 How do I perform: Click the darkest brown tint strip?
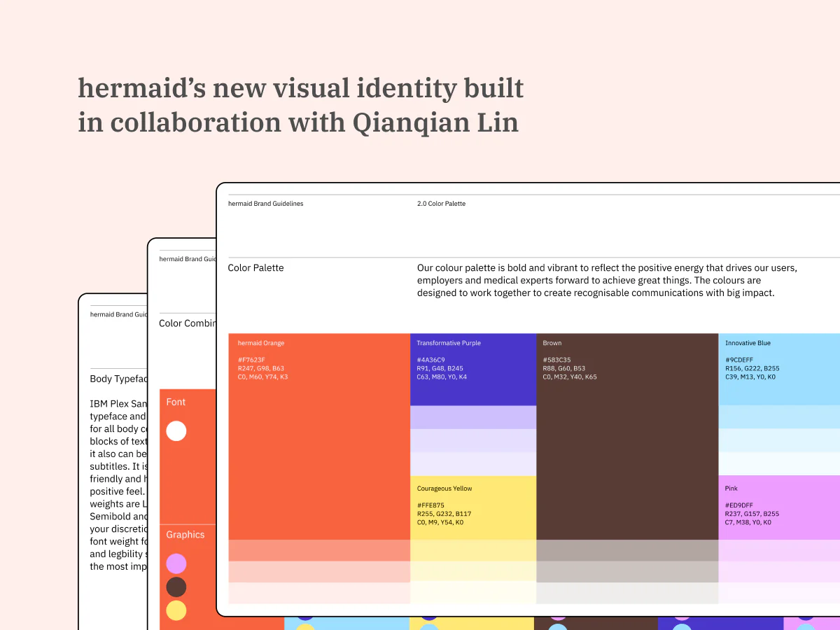pos(627,550)
